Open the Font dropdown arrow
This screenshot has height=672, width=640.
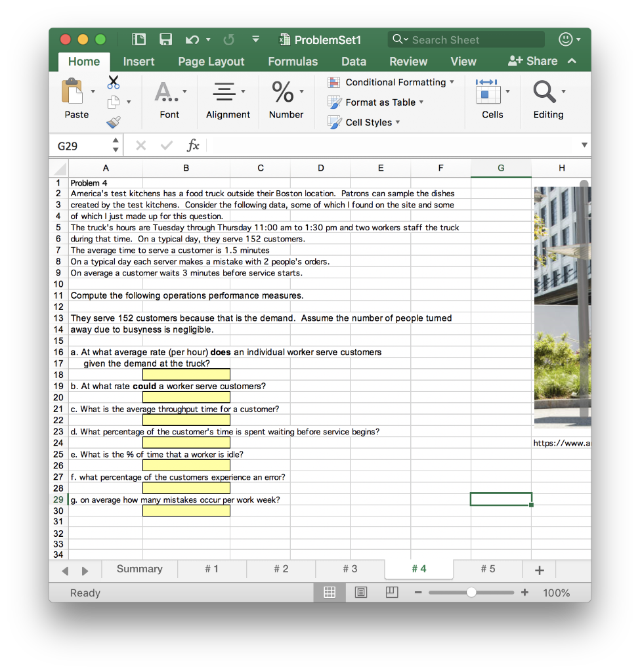coord(184,93)
